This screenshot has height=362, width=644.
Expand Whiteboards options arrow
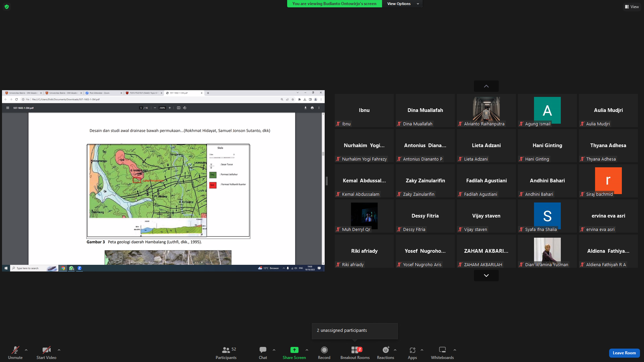point(455,350)
